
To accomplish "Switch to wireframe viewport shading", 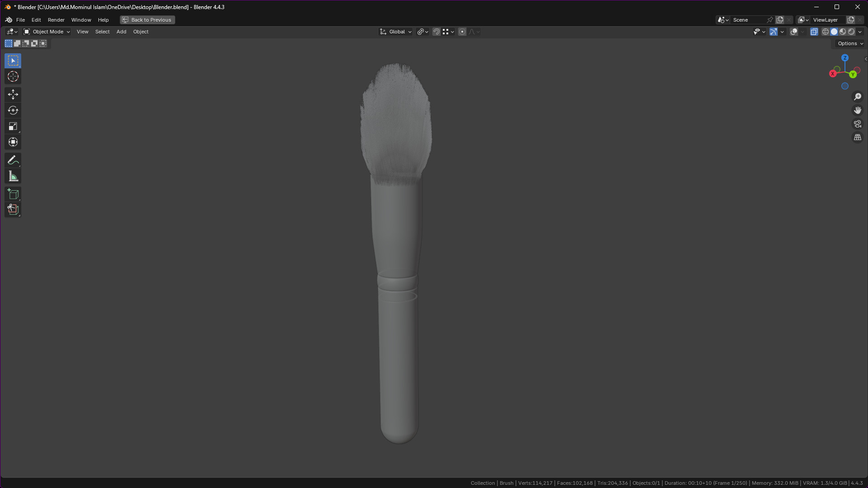I will (825, 32).
